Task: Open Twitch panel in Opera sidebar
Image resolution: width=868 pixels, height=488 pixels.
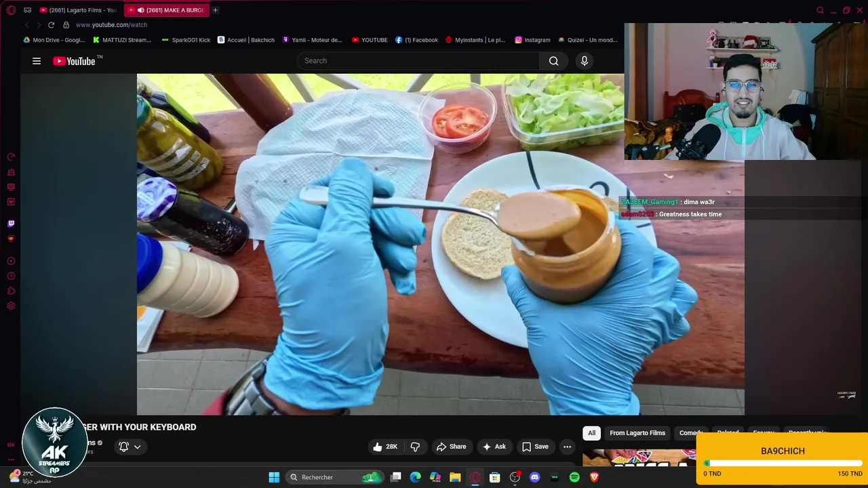Action: coord(11,223)
